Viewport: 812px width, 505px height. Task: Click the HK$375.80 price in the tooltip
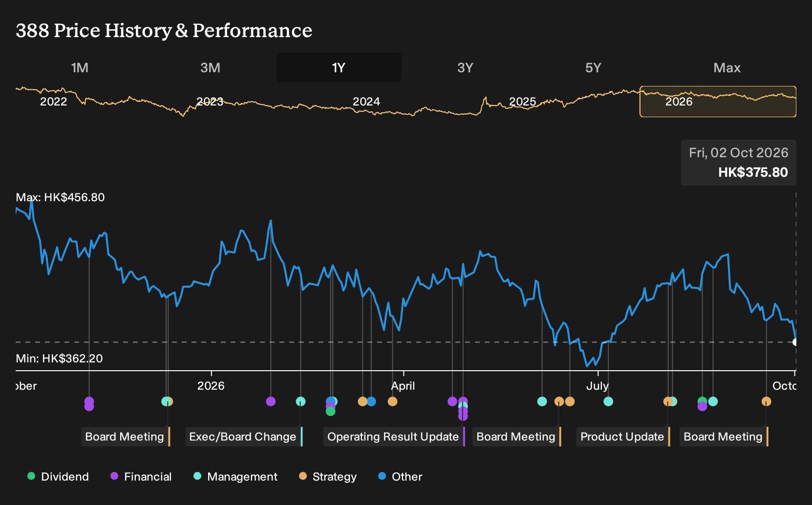tap(753, 172)
